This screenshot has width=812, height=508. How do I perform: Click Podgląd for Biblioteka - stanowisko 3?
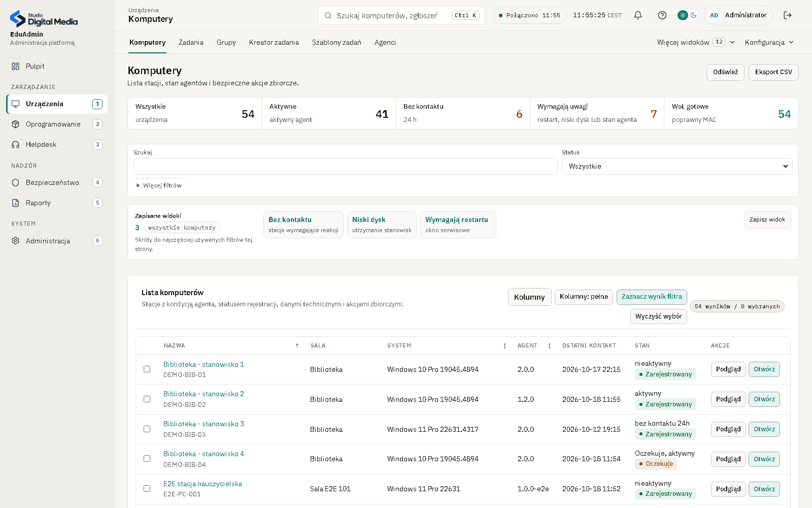(x=728, y=429)
